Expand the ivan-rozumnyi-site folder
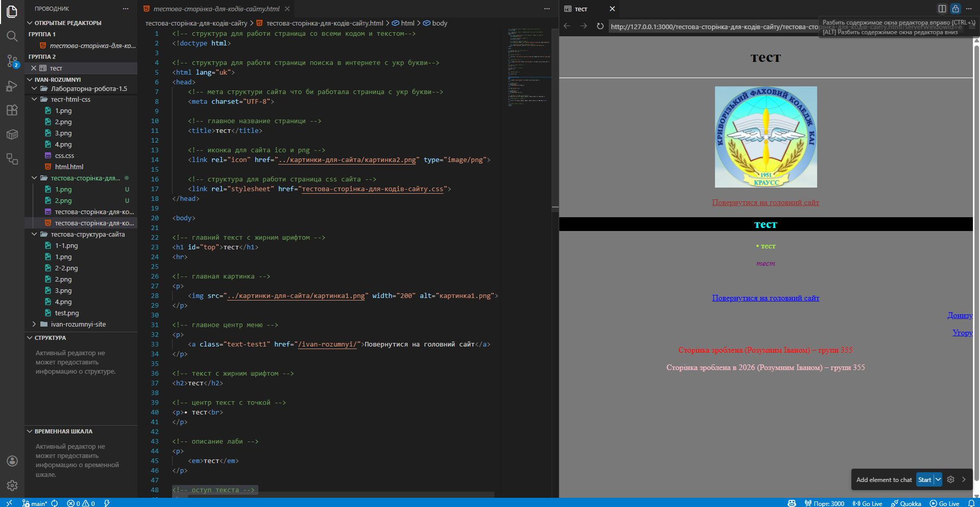This screenshot has height=507, width=980. 78,324
